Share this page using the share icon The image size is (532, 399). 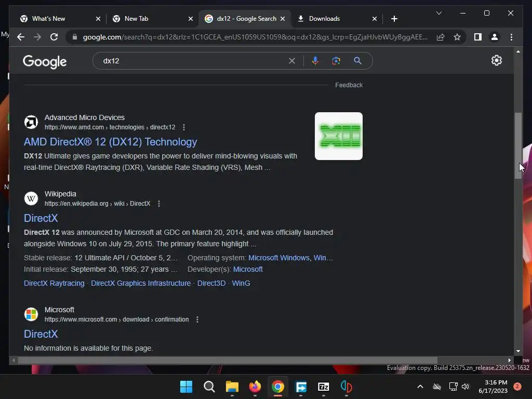(441, 37)
